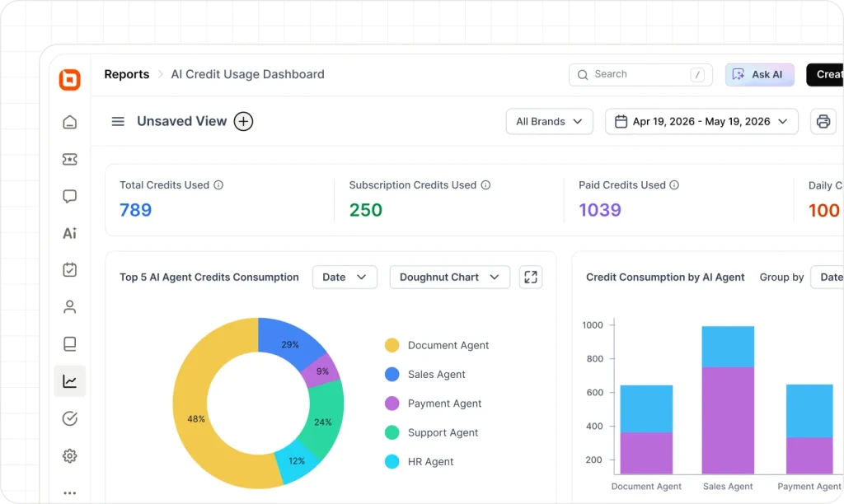Click the calendar icon in date range
This screenshot has height=504, width=844.
(x=621, y=122)
